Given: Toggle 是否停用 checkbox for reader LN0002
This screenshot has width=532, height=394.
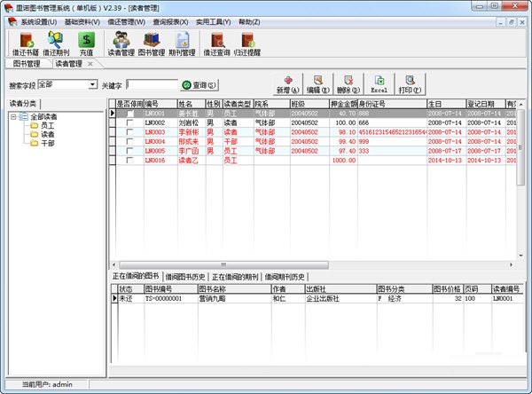Looking at the screenshot, I should click(130, 122).
